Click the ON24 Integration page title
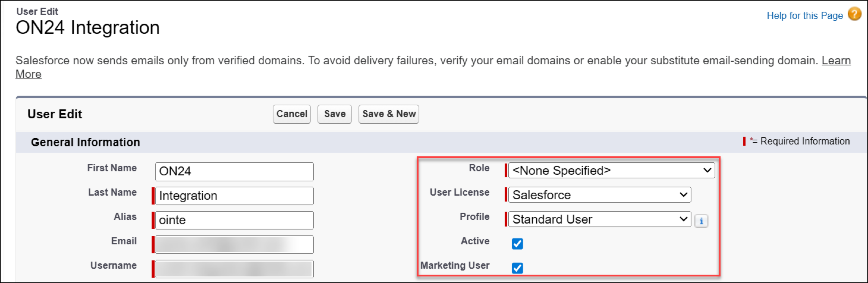 coord(88,28)
